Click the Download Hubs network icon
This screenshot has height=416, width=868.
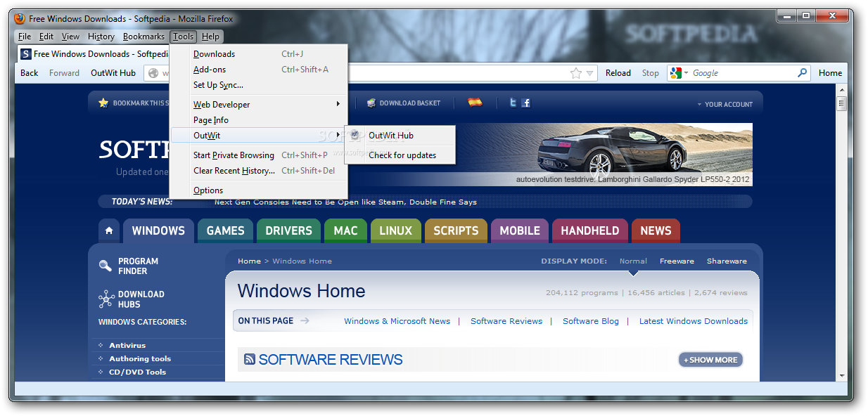pyautogui.click(x=106, y=299)
